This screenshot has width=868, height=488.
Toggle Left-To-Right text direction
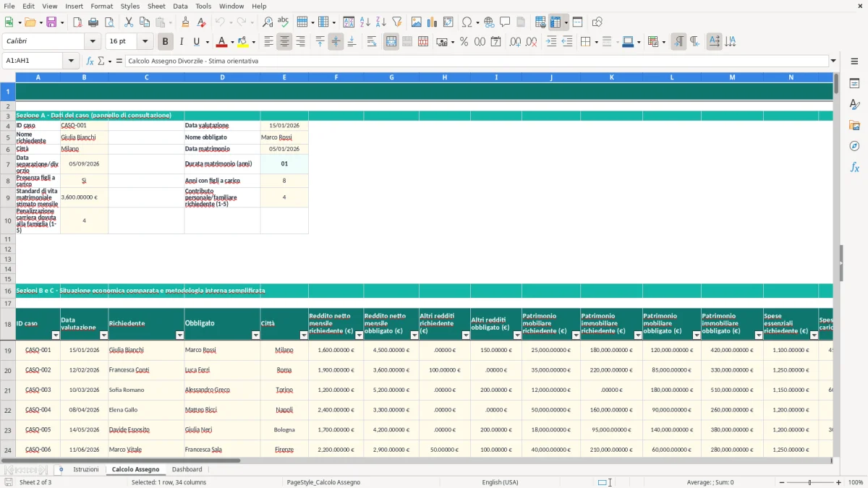(x=678, y=42)
